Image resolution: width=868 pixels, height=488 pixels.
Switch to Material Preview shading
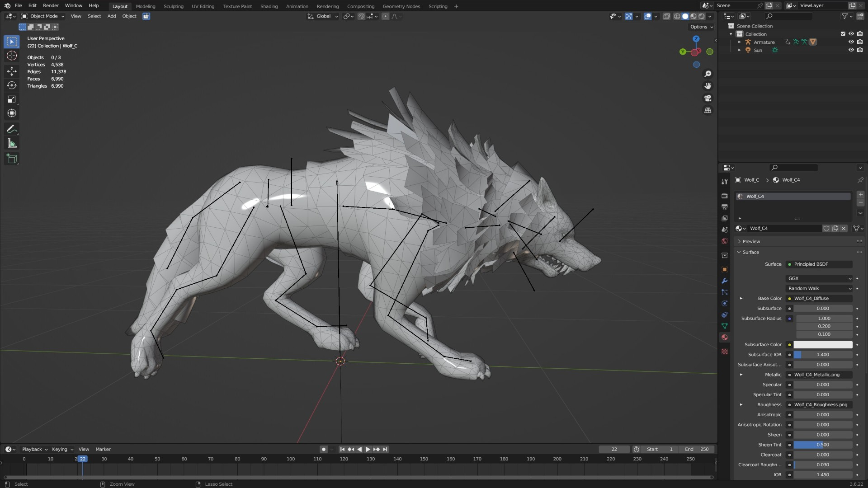(x=693, y=16)
